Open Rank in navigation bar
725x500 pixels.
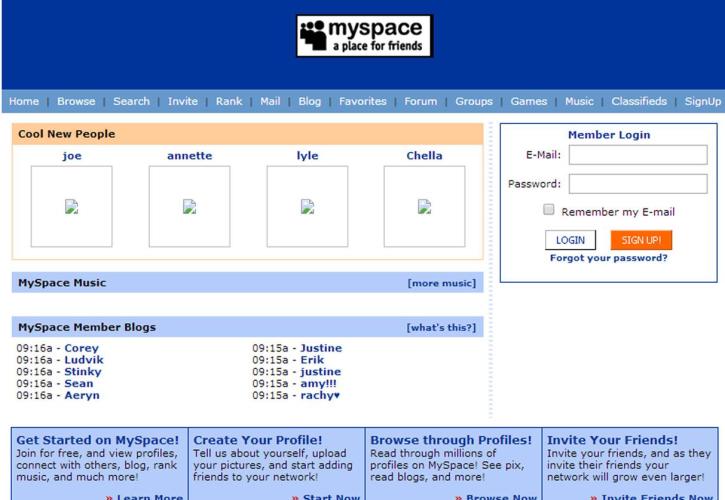point(229,101)
